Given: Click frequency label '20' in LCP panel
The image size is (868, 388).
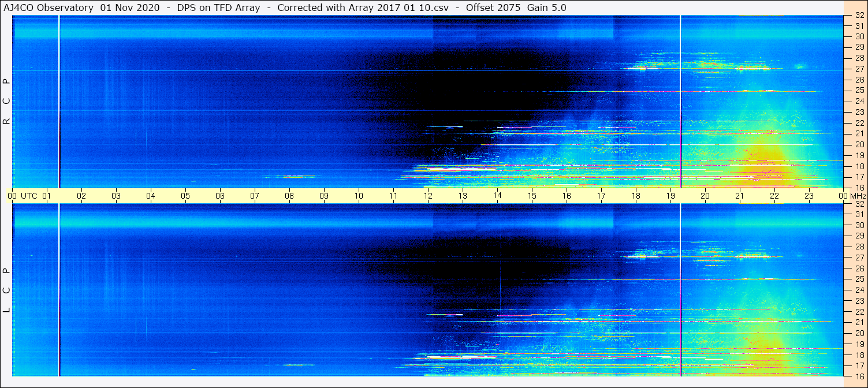Looking at the screenshot, I should tap(859, 333).
